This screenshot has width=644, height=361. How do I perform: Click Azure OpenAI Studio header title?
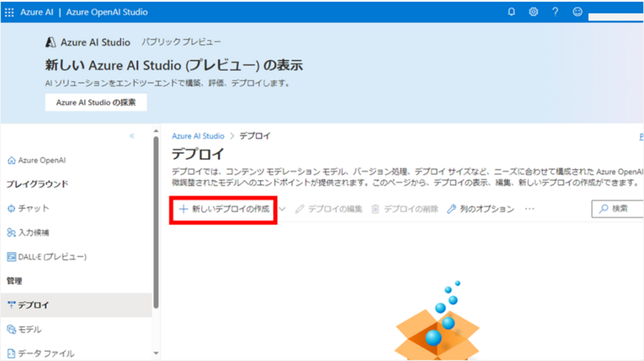[107, 12]
